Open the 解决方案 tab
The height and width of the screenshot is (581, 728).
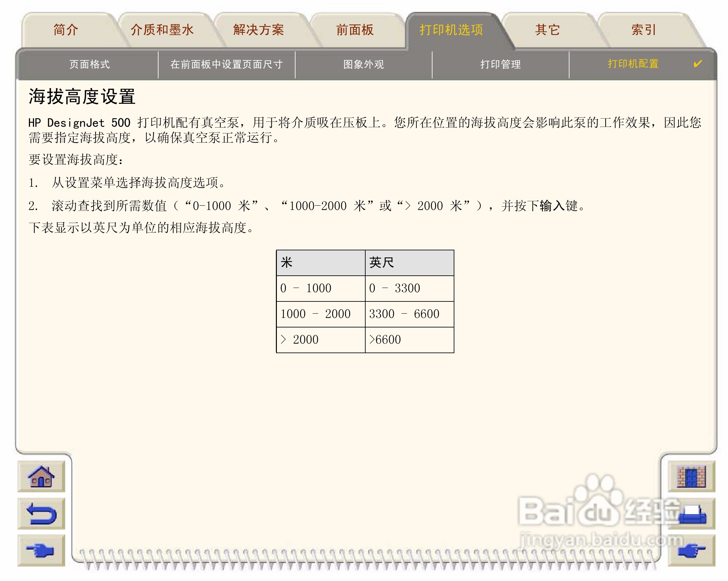click(x=259, y=30)
